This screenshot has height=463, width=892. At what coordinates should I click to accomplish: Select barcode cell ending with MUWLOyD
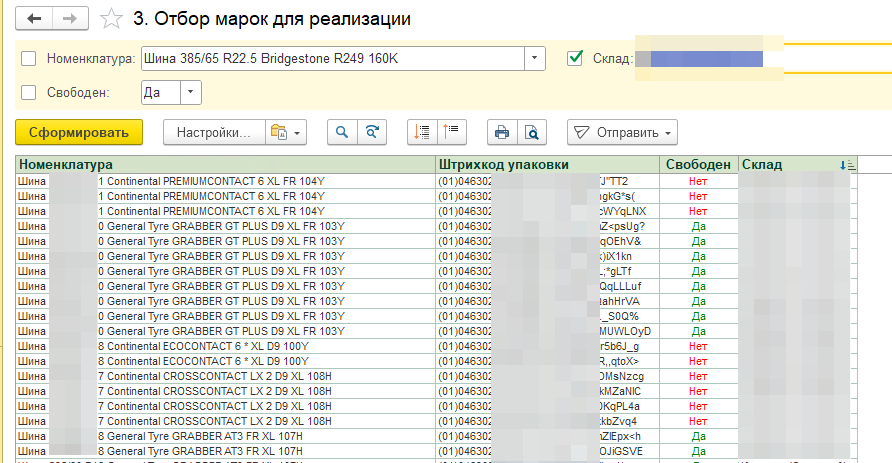coord(547,331)
